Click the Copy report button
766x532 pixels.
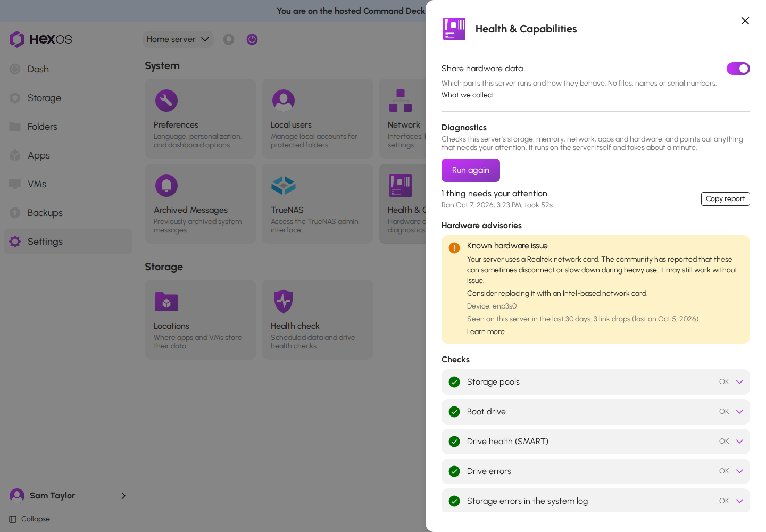[726, 199]
